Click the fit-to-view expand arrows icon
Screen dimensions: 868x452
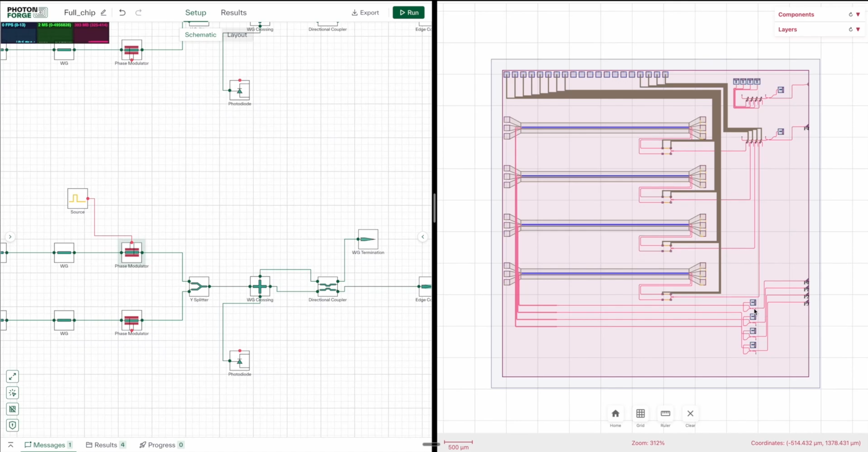click(12, 377)
